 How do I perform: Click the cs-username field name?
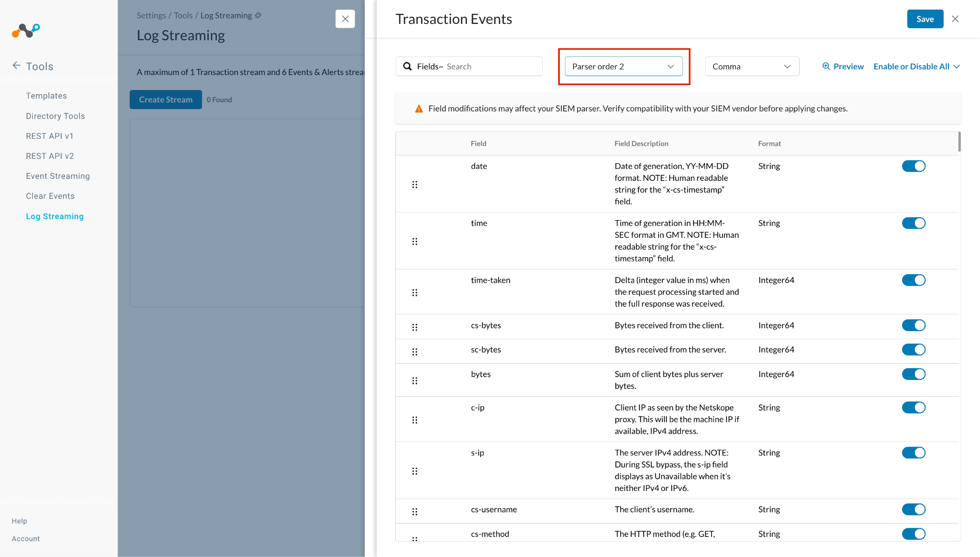[x=494, y=510]
